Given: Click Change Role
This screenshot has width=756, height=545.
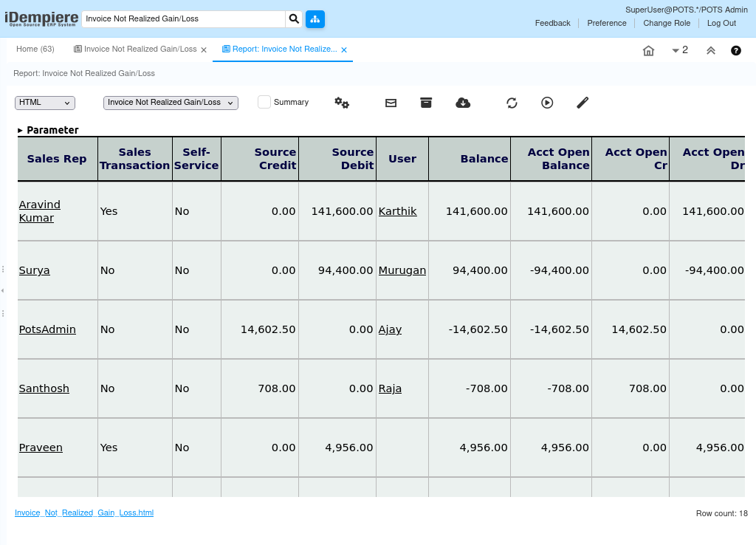Looking at the screenshot, I should click(x=667, y=23).
